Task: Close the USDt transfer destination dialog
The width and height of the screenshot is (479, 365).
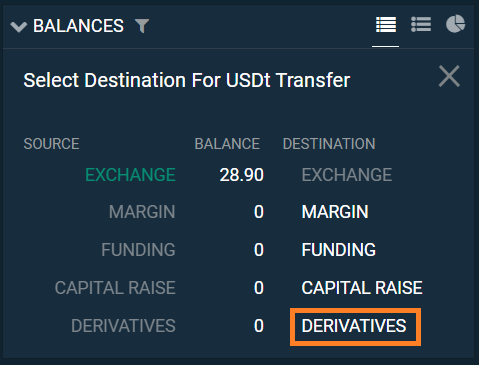Action: (449, 76)
